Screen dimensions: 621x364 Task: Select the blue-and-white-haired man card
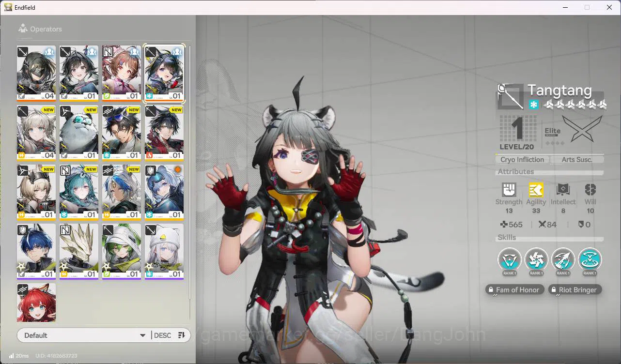point(122,193)
